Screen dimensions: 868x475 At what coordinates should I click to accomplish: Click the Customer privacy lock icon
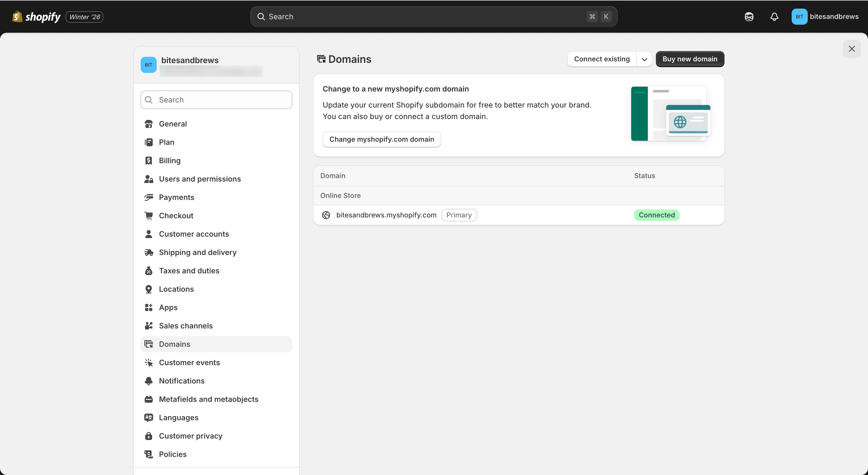(148, 436)
